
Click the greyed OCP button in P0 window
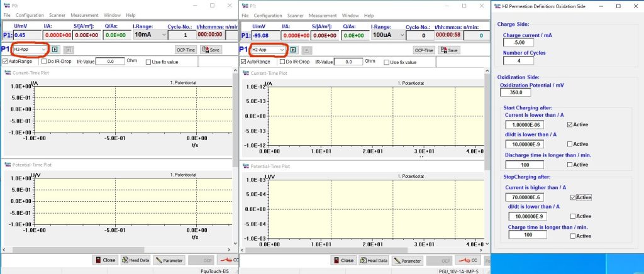click(x=201, y=260)
